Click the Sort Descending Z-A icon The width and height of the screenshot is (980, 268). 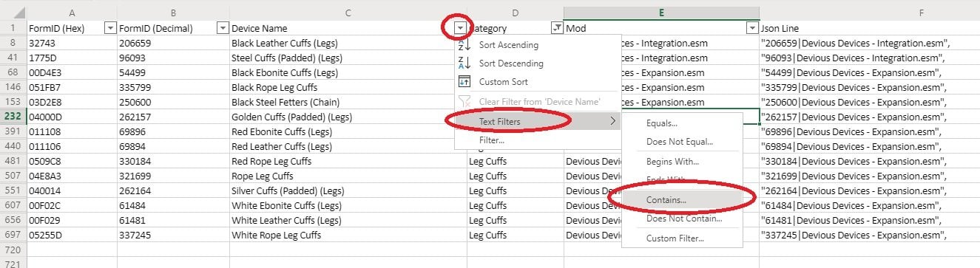464,63
